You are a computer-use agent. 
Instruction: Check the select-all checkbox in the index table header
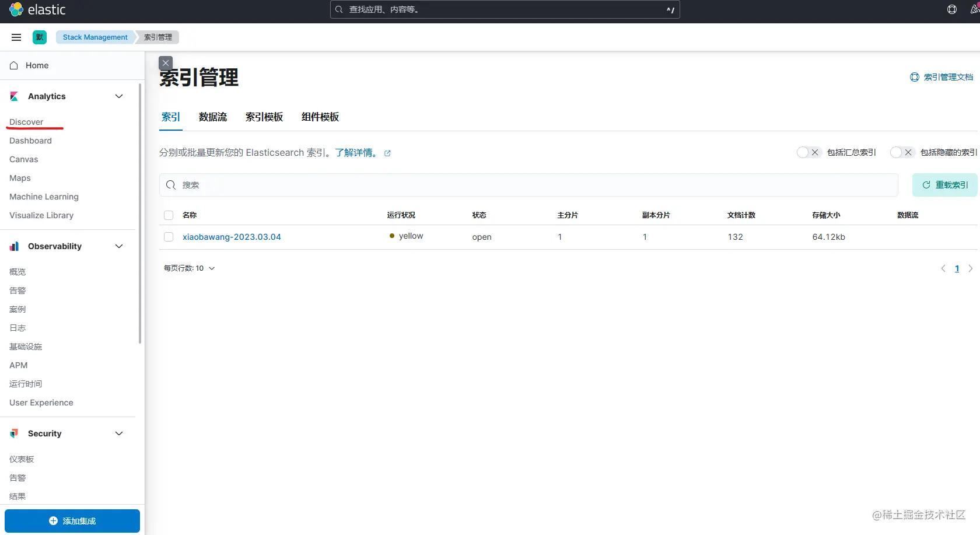[168, 215]
